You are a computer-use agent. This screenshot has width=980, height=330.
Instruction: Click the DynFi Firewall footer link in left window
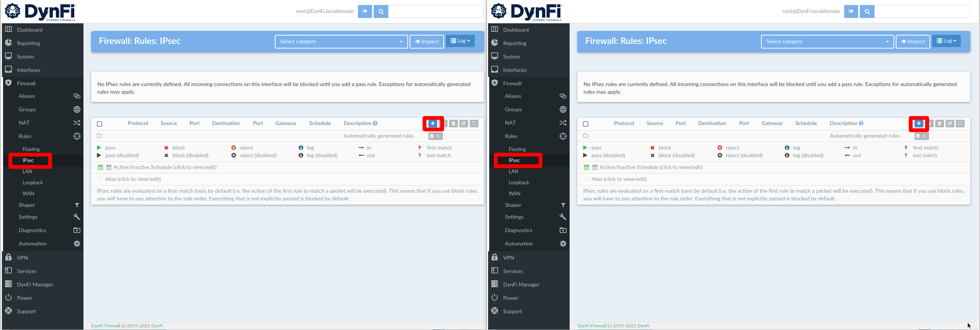pyautogui.click(x=106, y=326)
